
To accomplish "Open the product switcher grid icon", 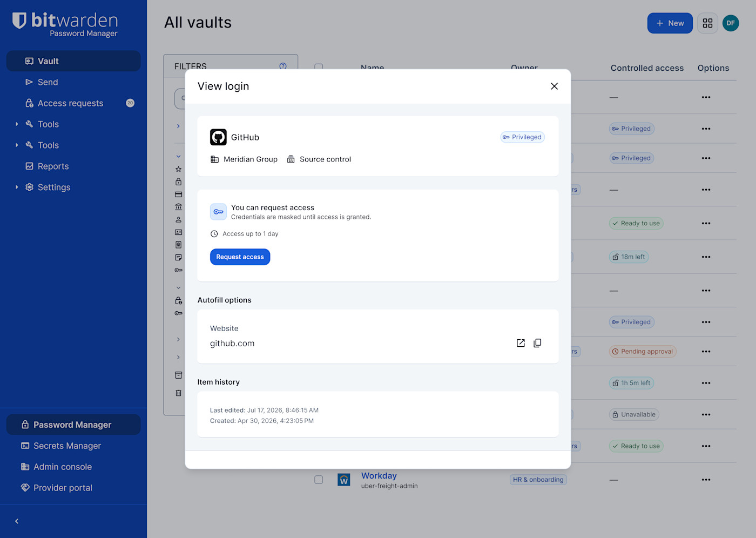I will [x=707, y=23].
